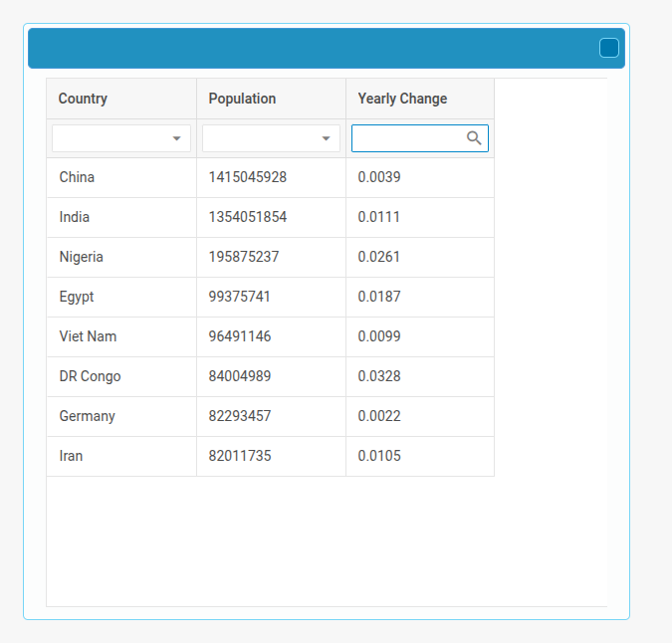Viewport: 672px width, 643px height.
Task: Click the Viet Nam cell
Action: coord(88,336)
